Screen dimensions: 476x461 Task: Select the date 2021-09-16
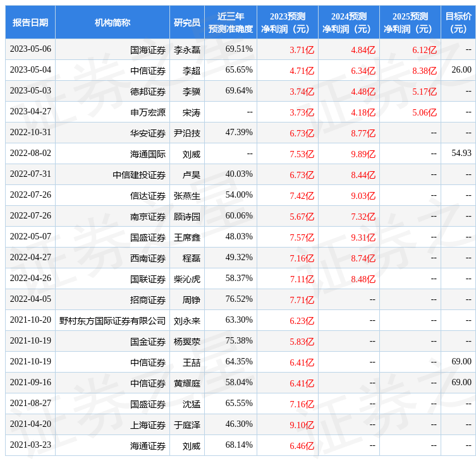point(30,383)
